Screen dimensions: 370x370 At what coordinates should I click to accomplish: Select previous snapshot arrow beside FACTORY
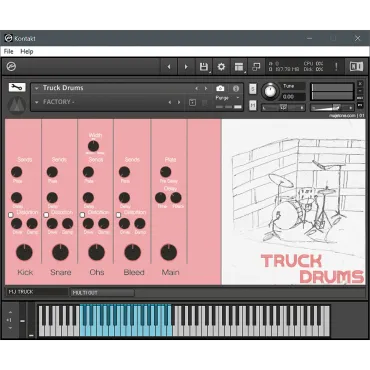(x=170, y=102)
